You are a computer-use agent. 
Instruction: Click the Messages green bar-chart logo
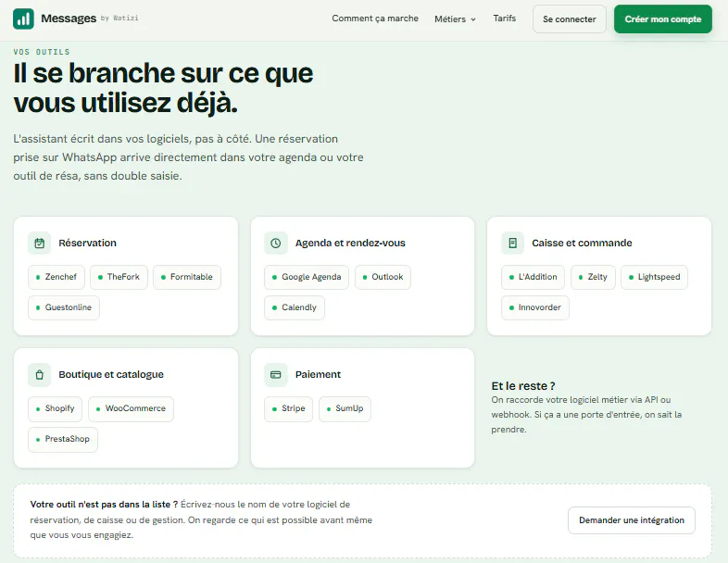coord(23,19)
